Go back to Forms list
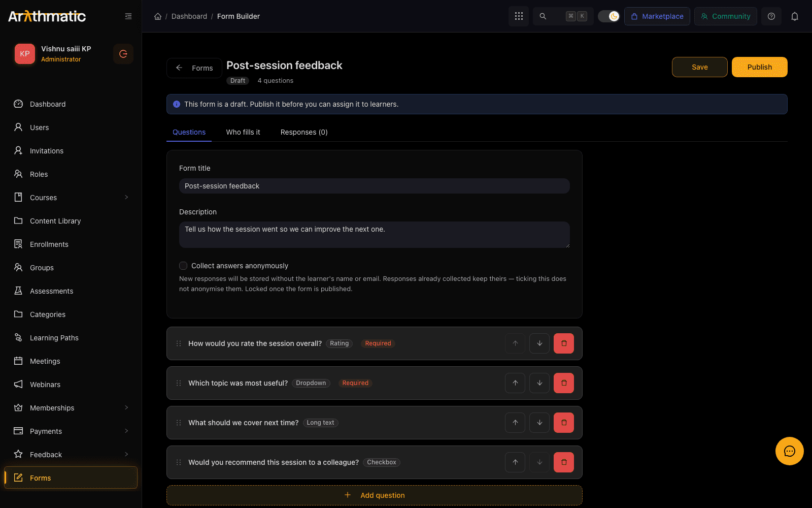812x508 pixels. (194, 68)
